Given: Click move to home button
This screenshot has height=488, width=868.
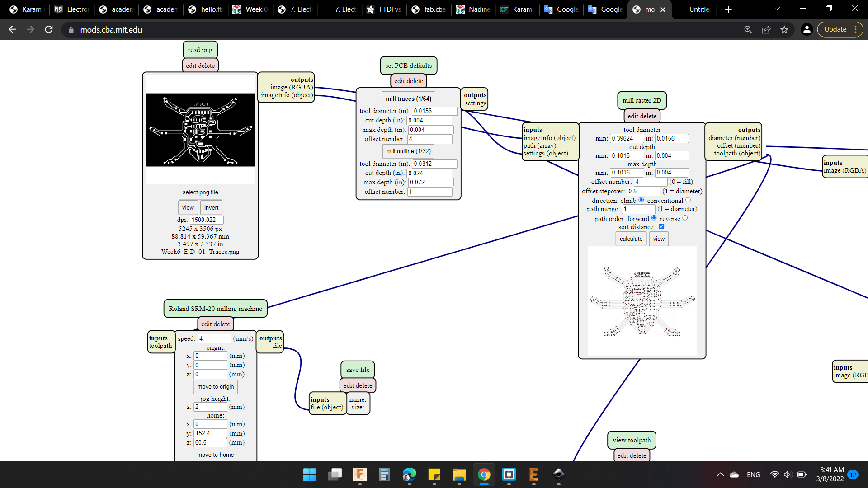Looking at the screenshot, I should (216, 455).
